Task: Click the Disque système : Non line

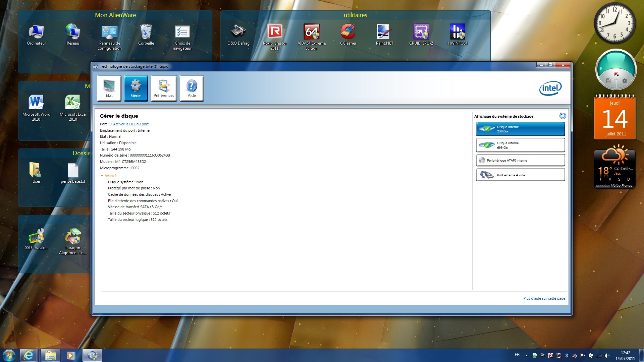Action: coord(125,182)
